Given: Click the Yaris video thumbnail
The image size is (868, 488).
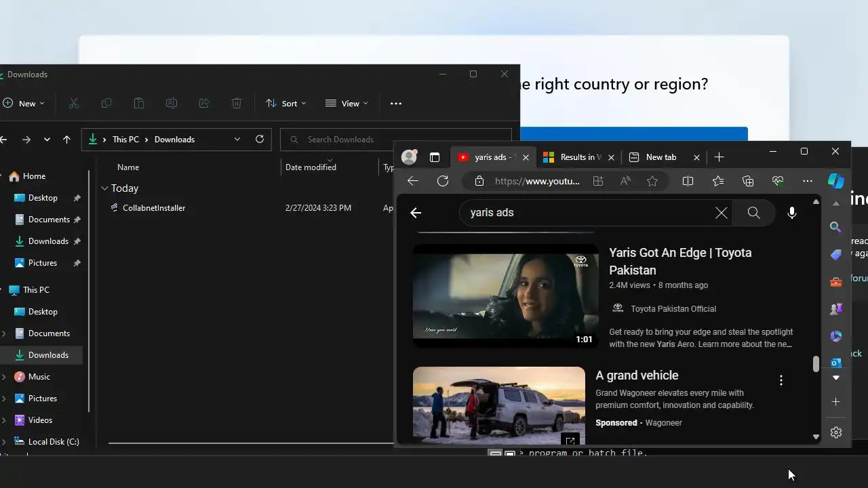Looking at the screenshot, I should pyautogui.click(x=506, y=296).
